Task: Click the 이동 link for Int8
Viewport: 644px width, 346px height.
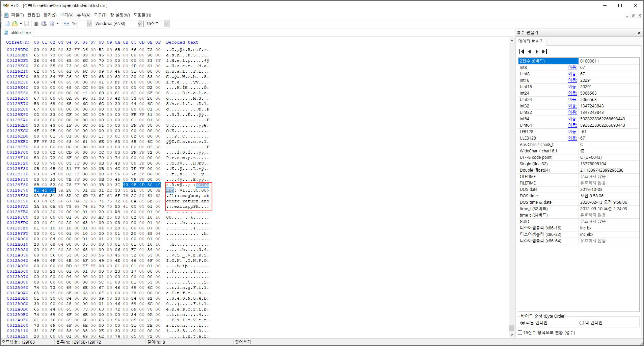Action: 572,68
